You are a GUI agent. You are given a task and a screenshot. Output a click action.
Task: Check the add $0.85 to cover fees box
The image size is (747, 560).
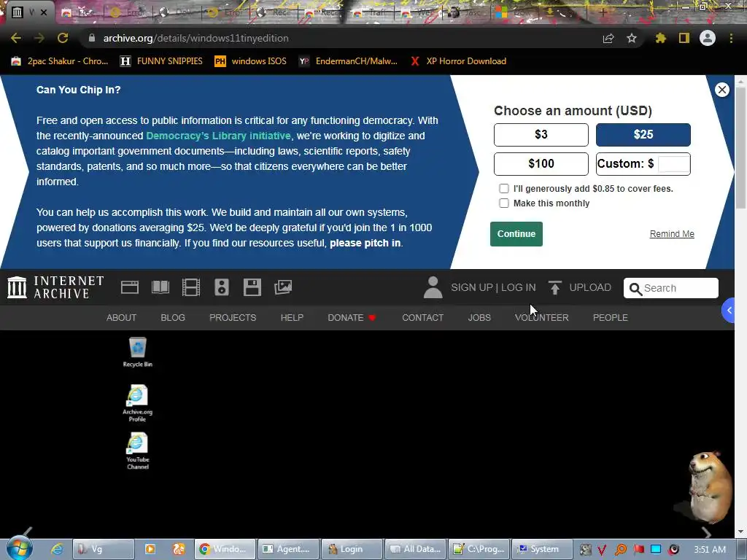504,189
